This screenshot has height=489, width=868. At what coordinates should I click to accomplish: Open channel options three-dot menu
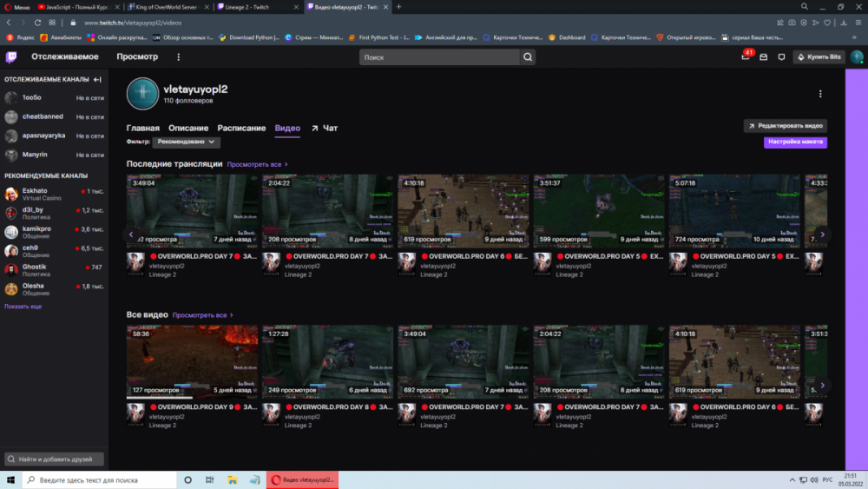[820, 94]
